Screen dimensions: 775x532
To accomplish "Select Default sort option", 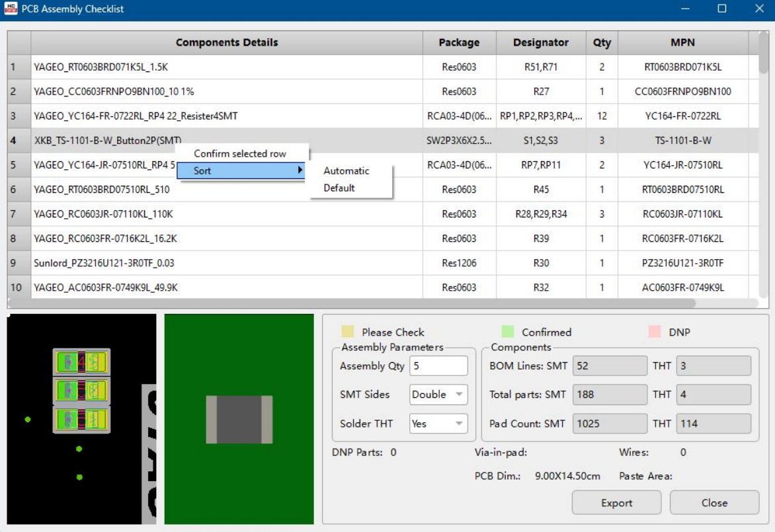I will [x=339, y=188].
